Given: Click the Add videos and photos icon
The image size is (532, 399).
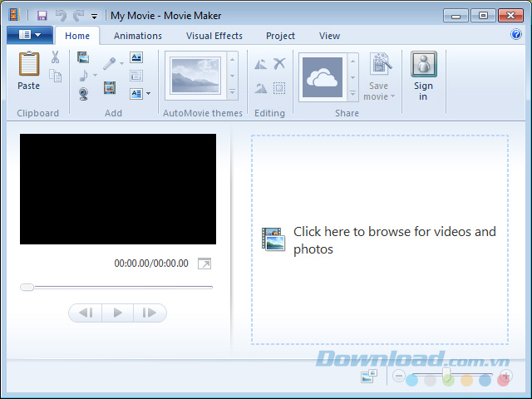Looking at the screenshot, I should point(83,57).
